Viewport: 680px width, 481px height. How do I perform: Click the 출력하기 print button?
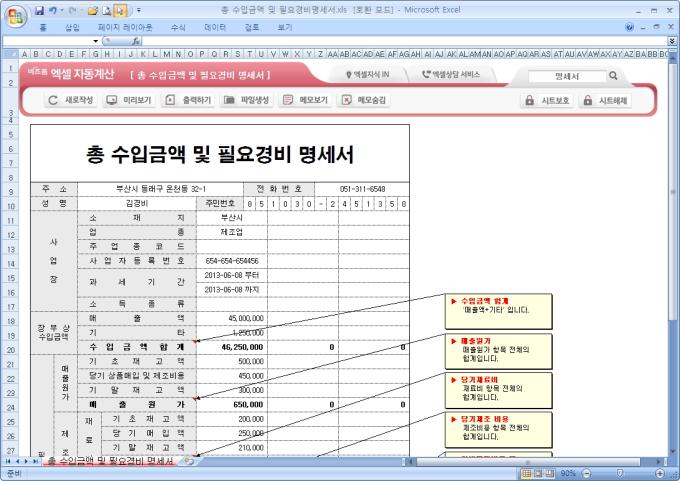coord(188,100)
